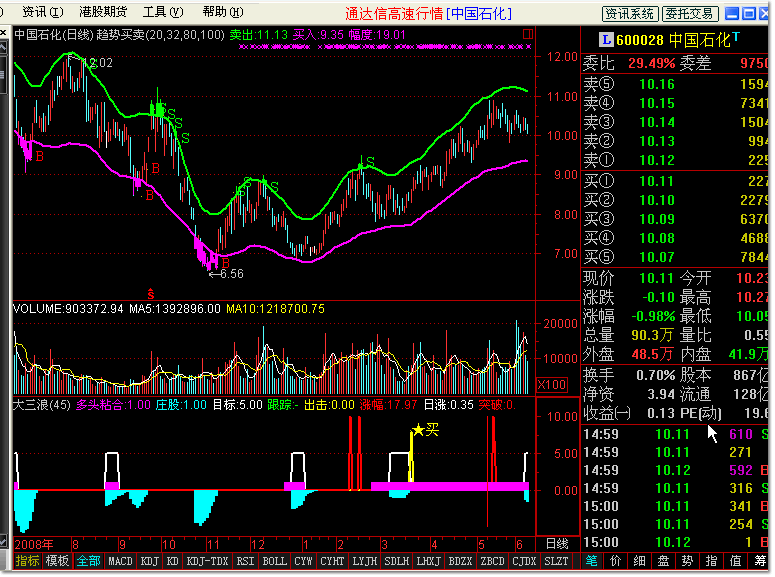Click the yellow star 买 signal marker
This screenshot has height=577, width=775.
[426, 429]
